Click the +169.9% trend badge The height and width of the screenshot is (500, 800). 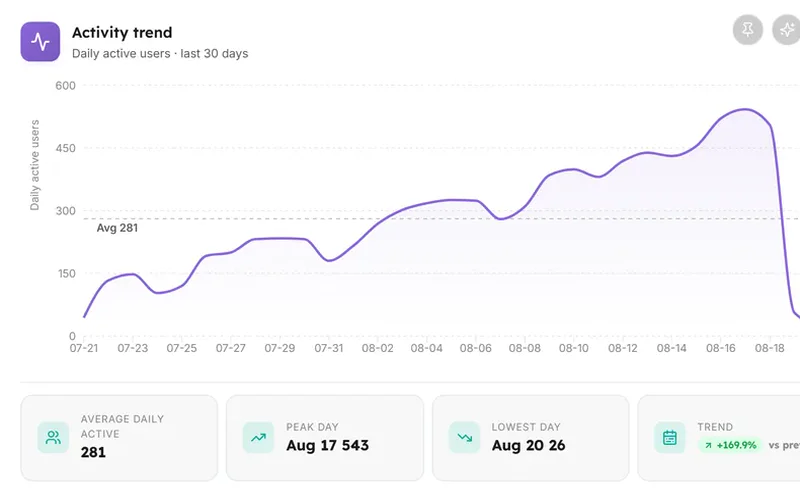[730, 445]
